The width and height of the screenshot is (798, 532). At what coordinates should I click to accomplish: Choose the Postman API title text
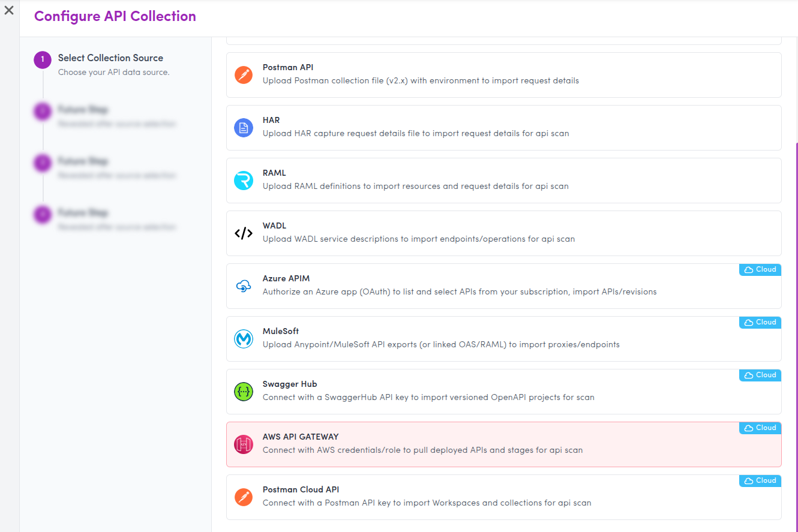tap(287, 68)
